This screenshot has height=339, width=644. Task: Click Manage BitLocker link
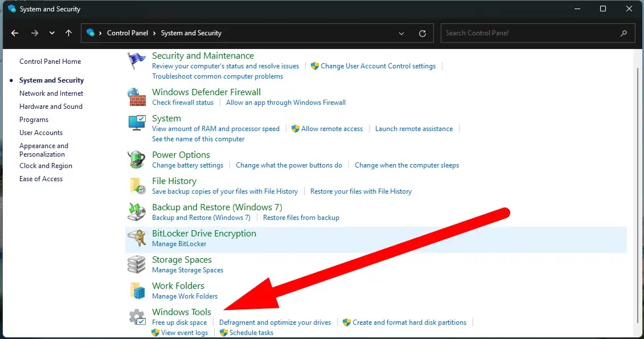179,244
